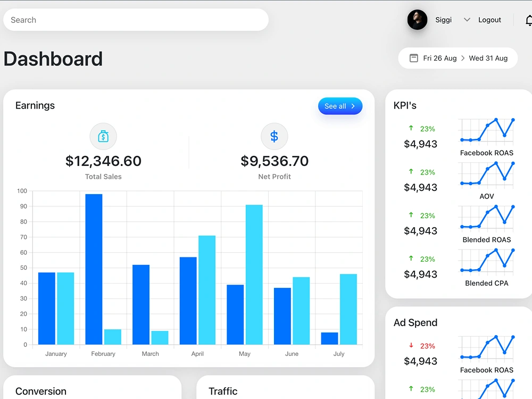Click the January axis label

tap(56, 354)
